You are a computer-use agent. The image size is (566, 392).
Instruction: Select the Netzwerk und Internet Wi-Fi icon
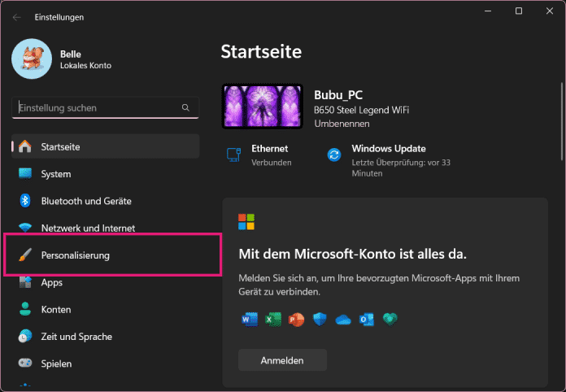point(25,229)
